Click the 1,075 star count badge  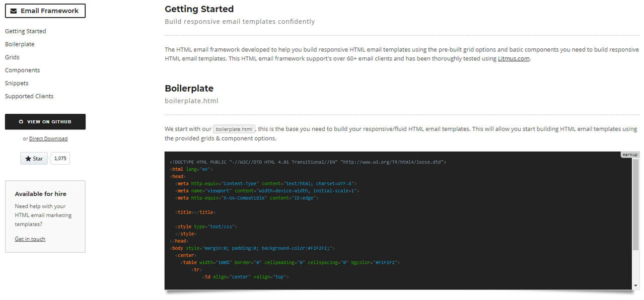60,159
